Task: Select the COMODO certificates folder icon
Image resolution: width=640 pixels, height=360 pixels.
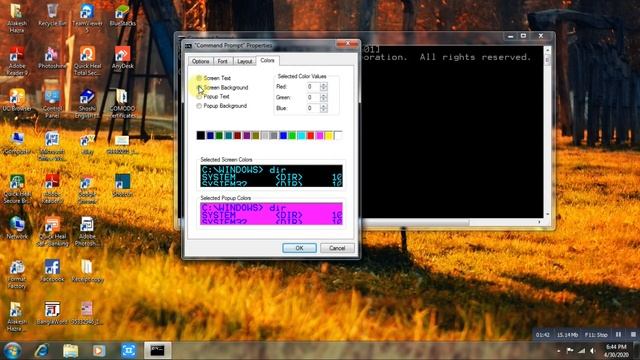Action: (122, 104)
